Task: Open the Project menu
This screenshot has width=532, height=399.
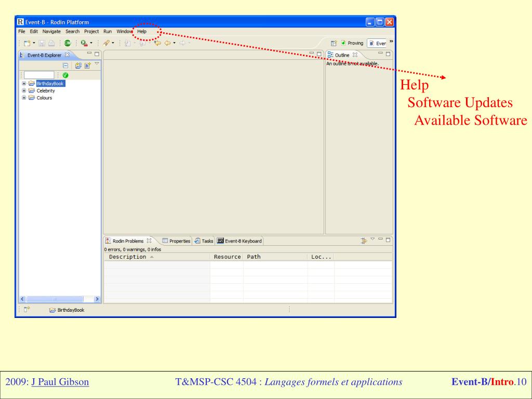Action: click(x=91, y=32)
